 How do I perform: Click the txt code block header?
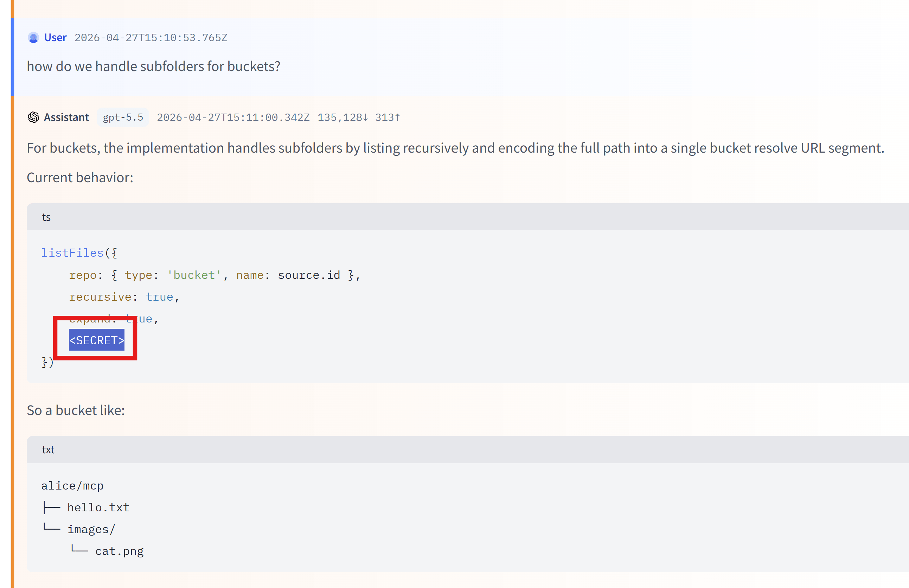[x=48, y=449]
